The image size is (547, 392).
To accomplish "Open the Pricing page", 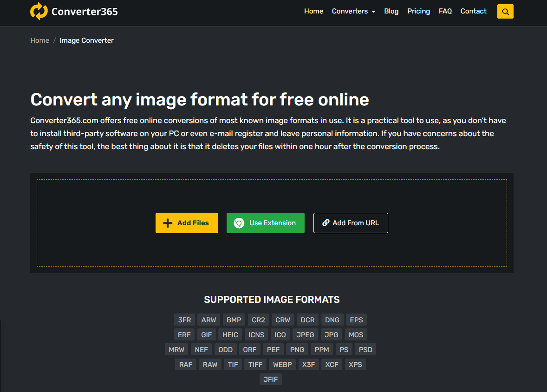I will (418, 11).
